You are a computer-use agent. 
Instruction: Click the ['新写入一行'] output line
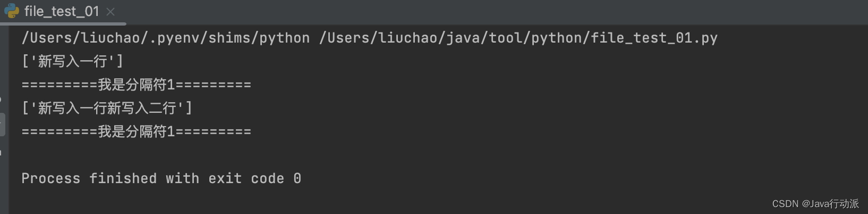(x=73, y=62)
